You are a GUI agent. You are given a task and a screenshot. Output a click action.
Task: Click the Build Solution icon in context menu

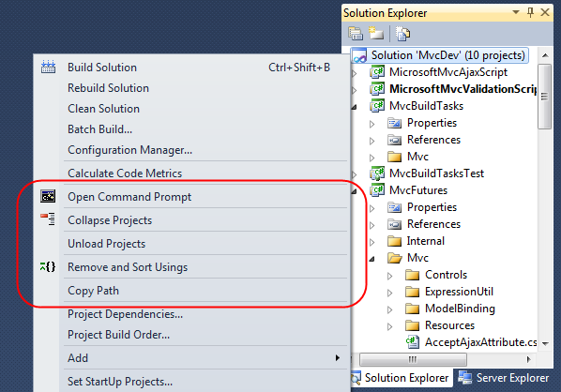[48, 67]
